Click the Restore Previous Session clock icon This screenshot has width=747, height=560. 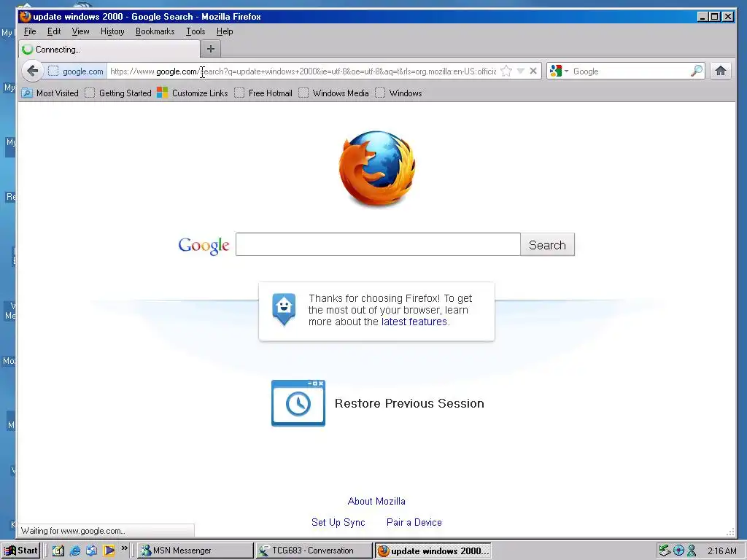coord(298,402)
